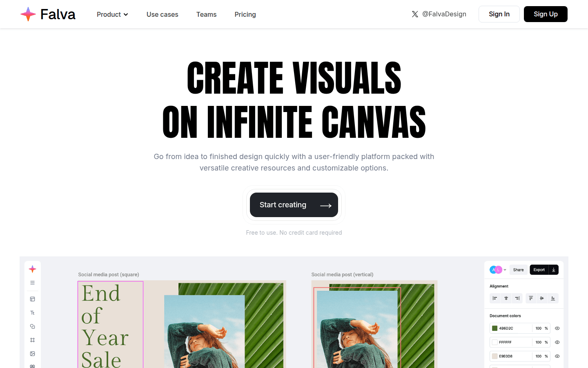The width and height of the screenshot is (588, 368).
Task: Select the Frame grid tool
Action: (32, 340)
